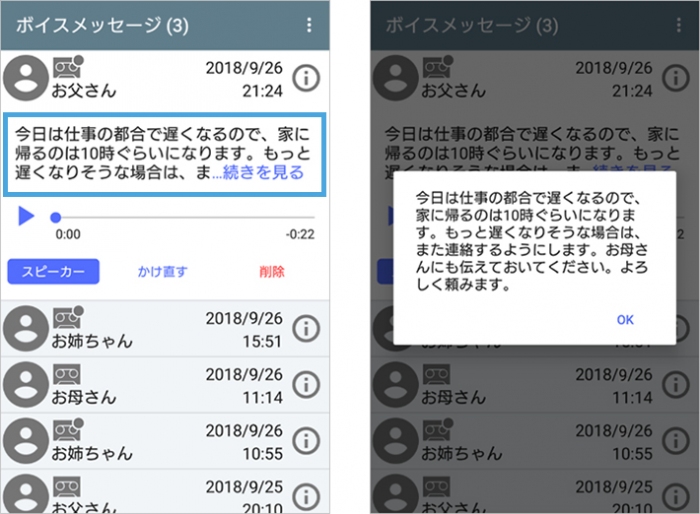Viewport: 700px width, 514px height.
Task: Delete the message with 削除
Action: [x=271, y=271]
